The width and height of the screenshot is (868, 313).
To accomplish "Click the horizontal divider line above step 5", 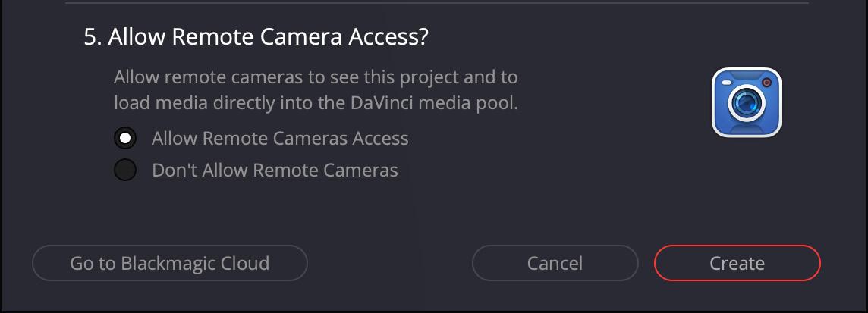I will coord(436,3).
